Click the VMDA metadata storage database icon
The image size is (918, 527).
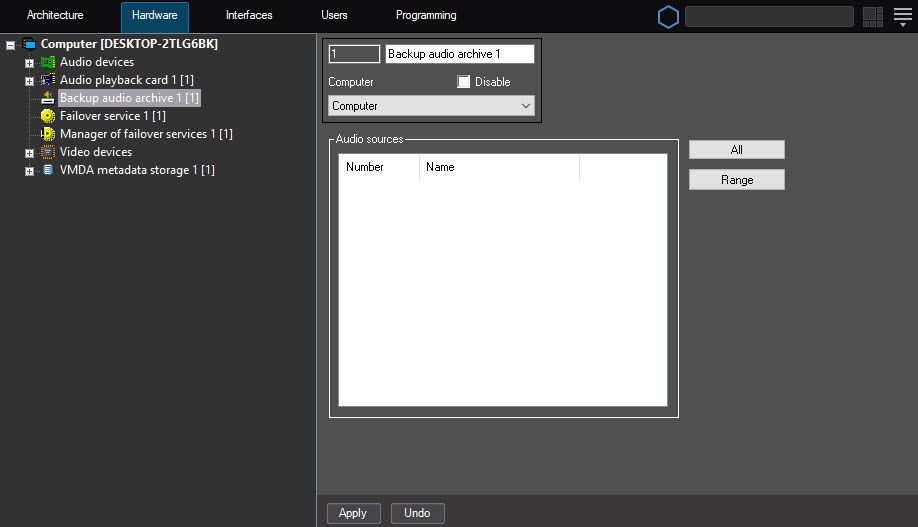tap(47, 170)
